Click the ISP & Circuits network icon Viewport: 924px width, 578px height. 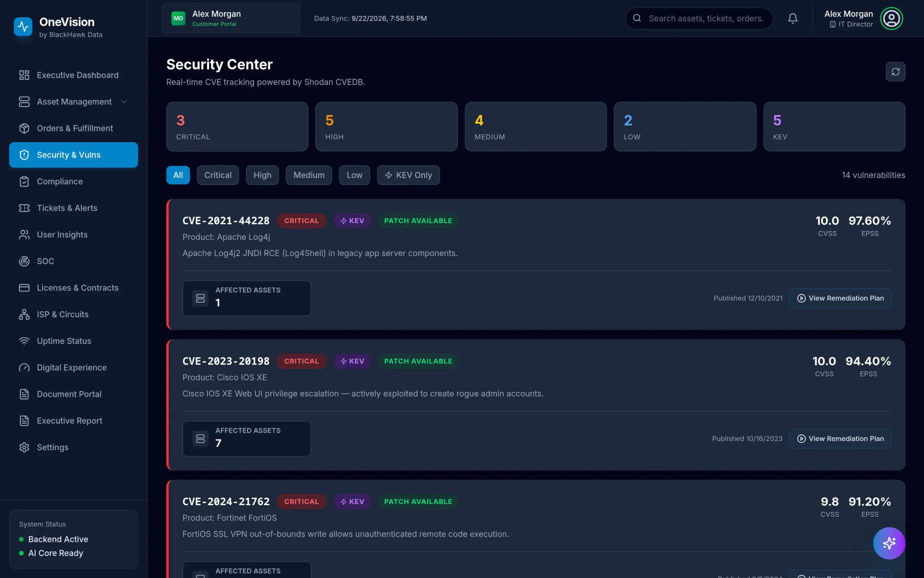click(24, 314)
